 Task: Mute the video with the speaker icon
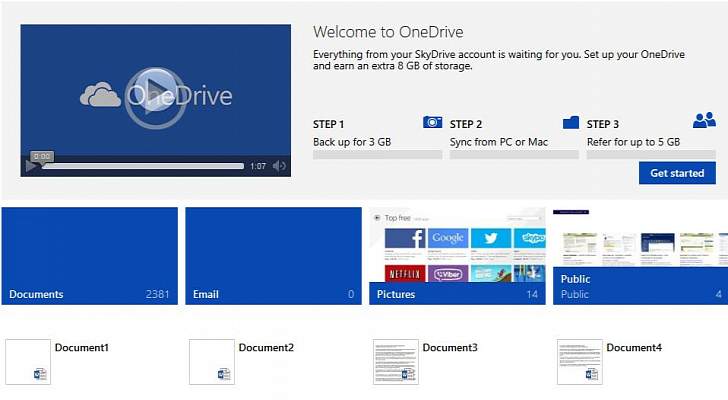click(x=279, y=166)
